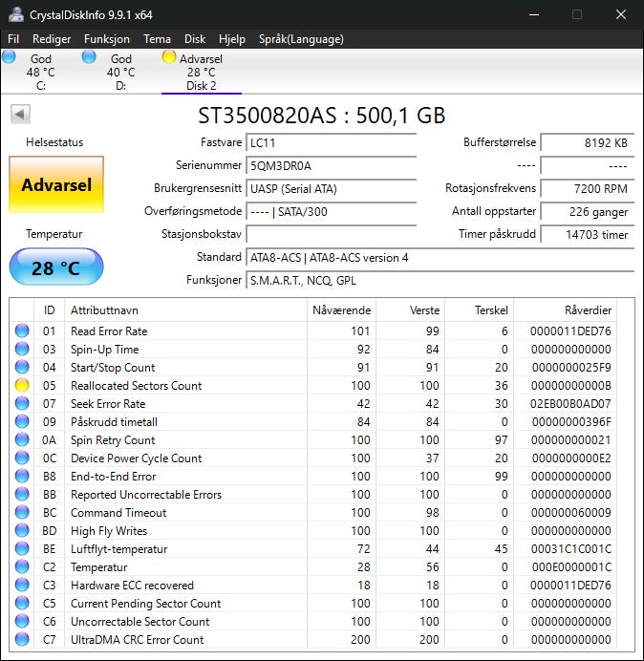Click the CrystalDiskInfo app icon in title bar

[x=16, y=14]
